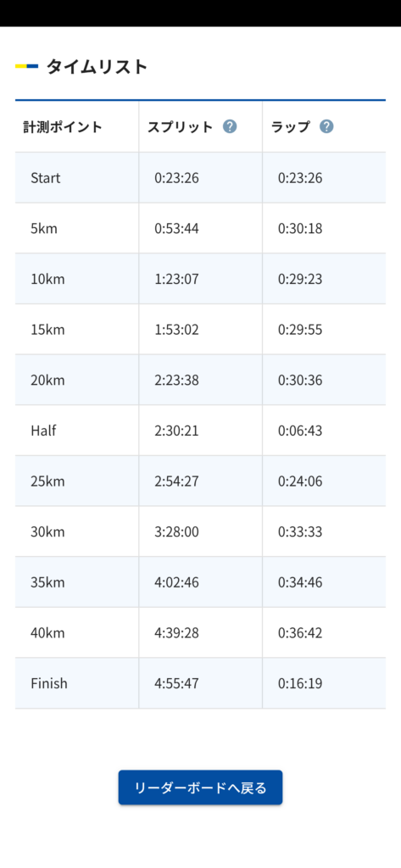Image resolution: width=401 pixels, height=868 pixels.
Task: Click help icon next to ラップ
Action: point(326,127)
